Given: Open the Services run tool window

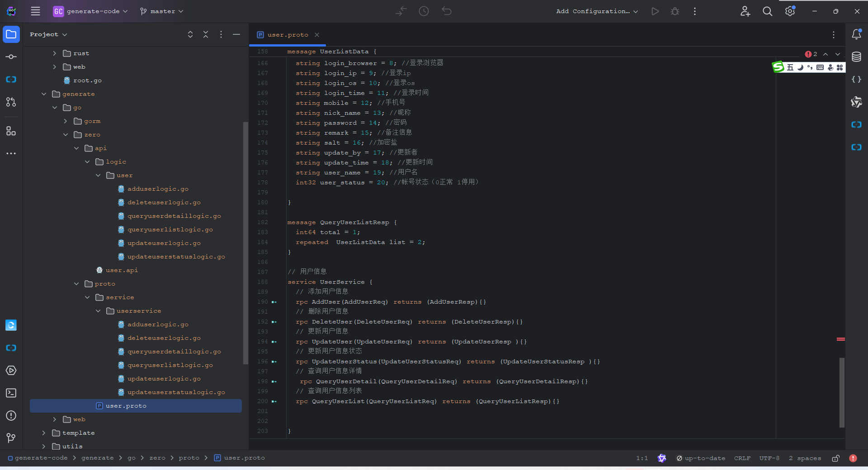Looking at the screenshot, I should [11, 371].
